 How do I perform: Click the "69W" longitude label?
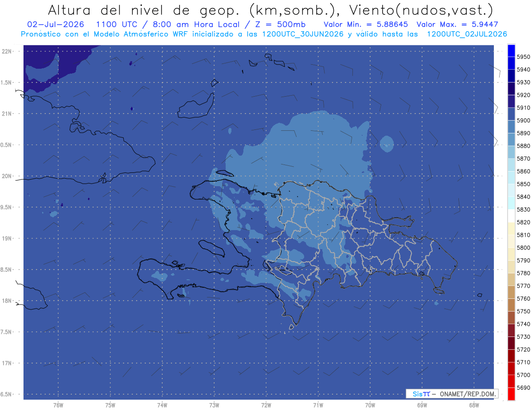[x=422, y=405]
